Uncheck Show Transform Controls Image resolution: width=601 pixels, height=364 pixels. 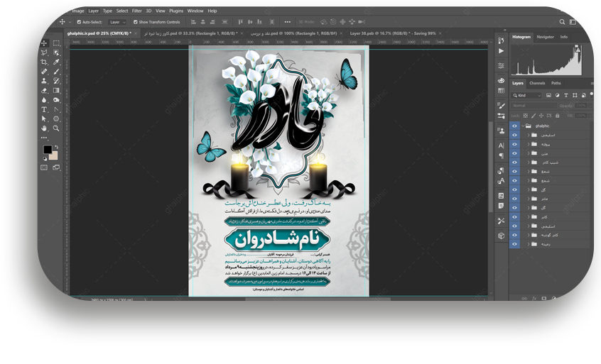tap(134, 22)
